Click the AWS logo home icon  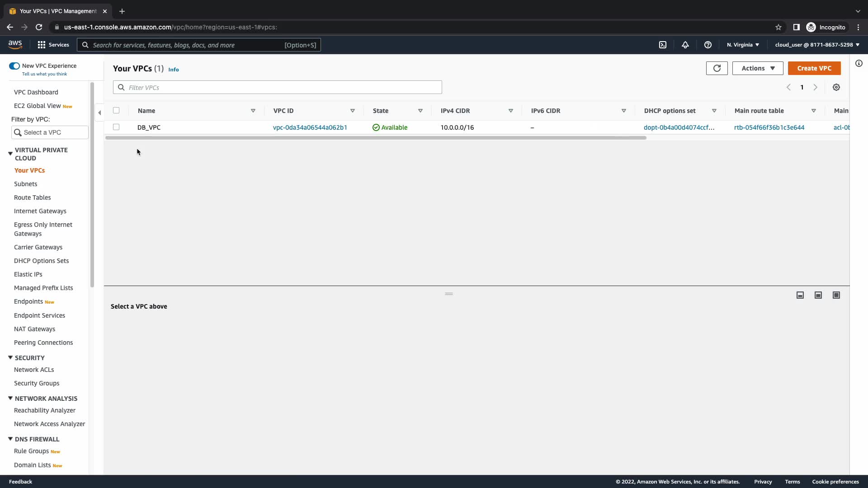(15, 44)
